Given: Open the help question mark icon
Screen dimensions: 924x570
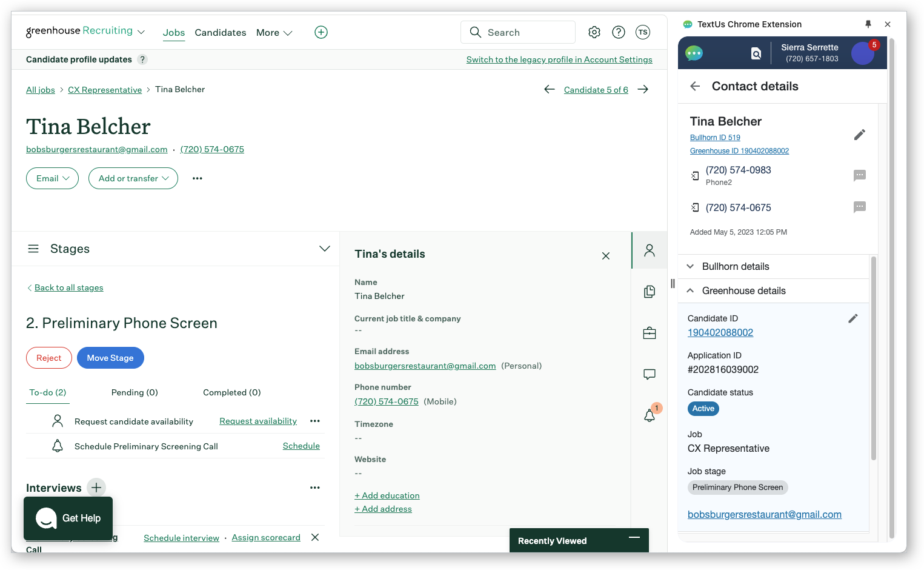Looking at the screenshot, I should pyautogui.click(x=619, y=32).
